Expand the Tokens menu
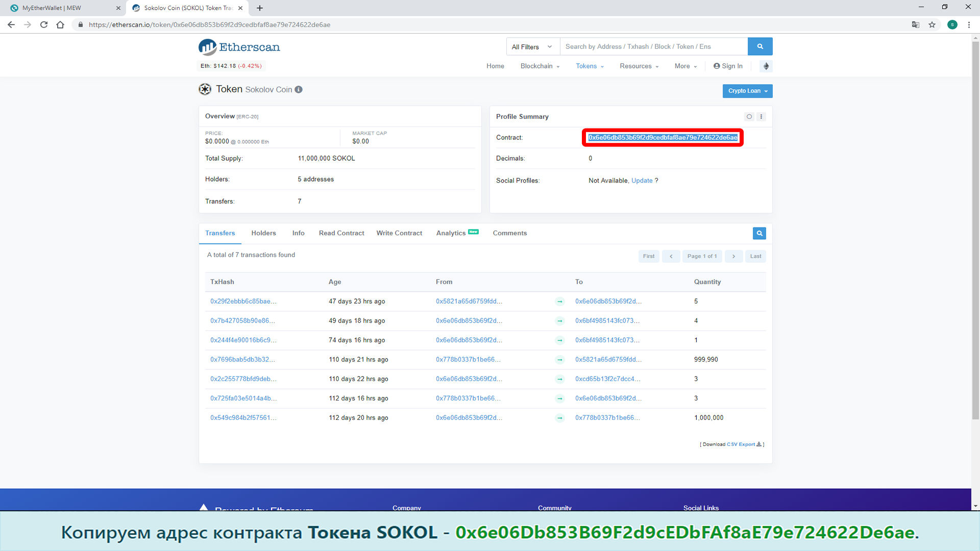Image resolution: width=980 pixels, height=551 pixels. click(590, 66)
